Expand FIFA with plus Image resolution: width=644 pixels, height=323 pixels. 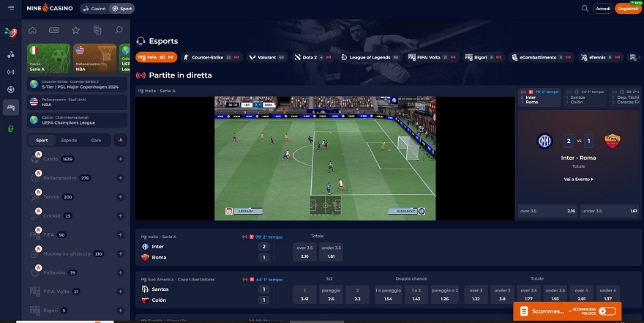point(120,234)
